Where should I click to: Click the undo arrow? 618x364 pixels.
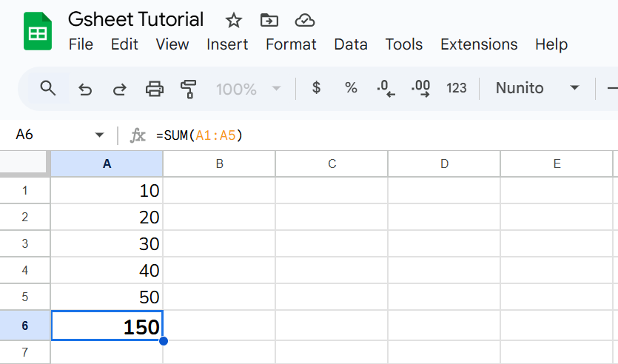click(x=85, y=89)
